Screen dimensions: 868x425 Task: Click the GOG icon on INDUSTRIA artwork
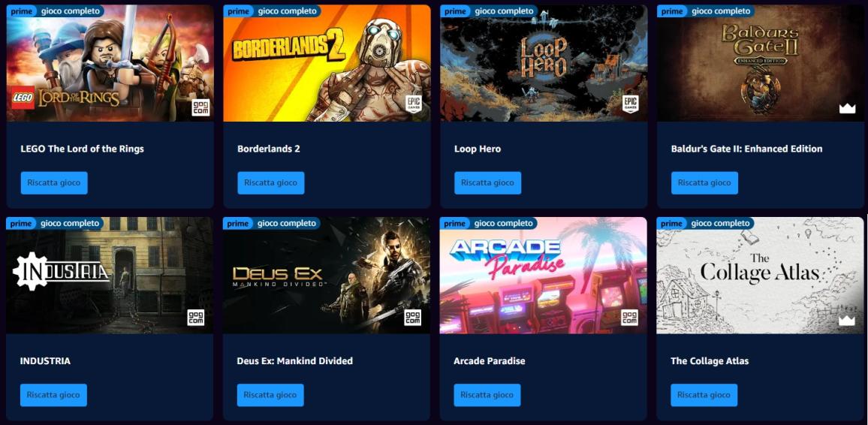196,317
